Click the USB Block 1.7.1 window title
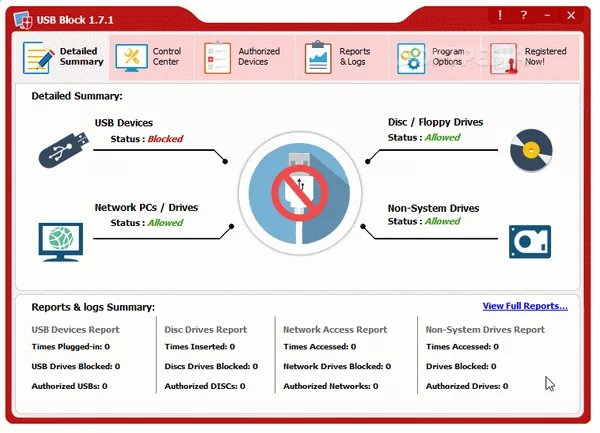The width and height of the screenshot is (600, 433). coord(75,20)
